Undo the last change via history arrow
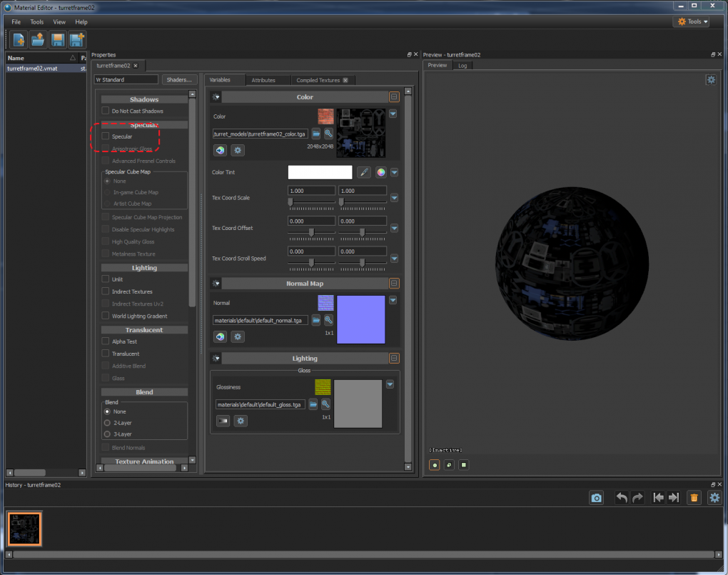Image resolution: width=728 pixels, height=575 pixels. (x=620, y=497)
